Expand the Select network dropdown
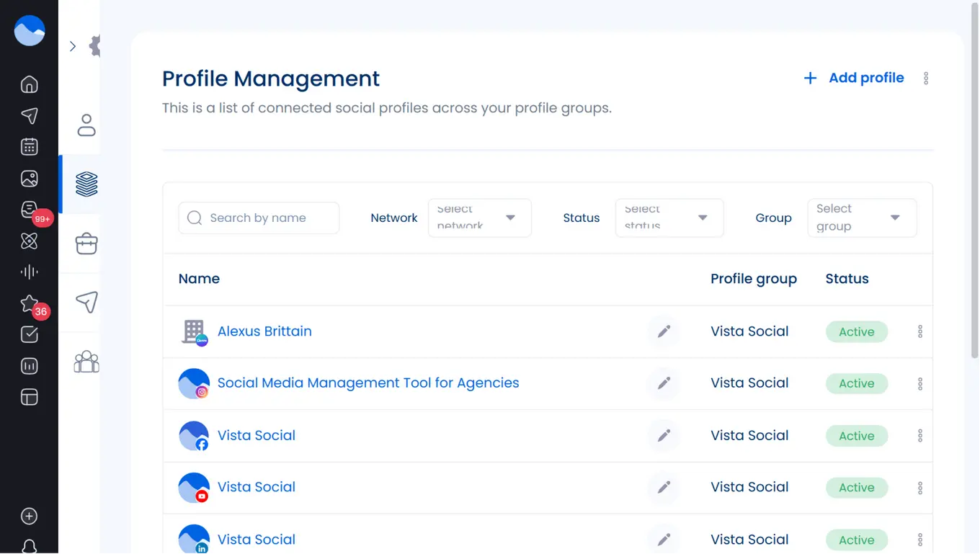The image size is (980, 554). pyautogui.click(x=480, y=218)
